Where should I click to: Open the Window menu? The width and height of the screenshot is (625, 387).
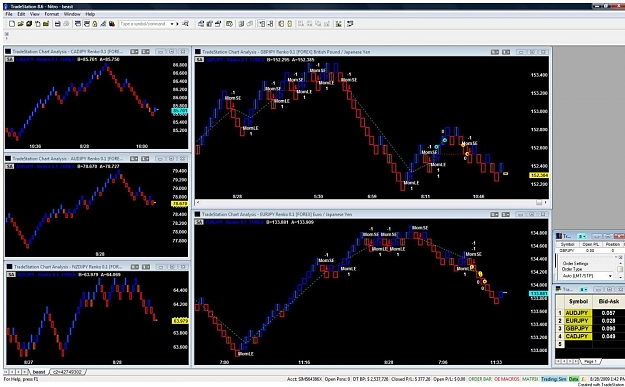point(72,14)
